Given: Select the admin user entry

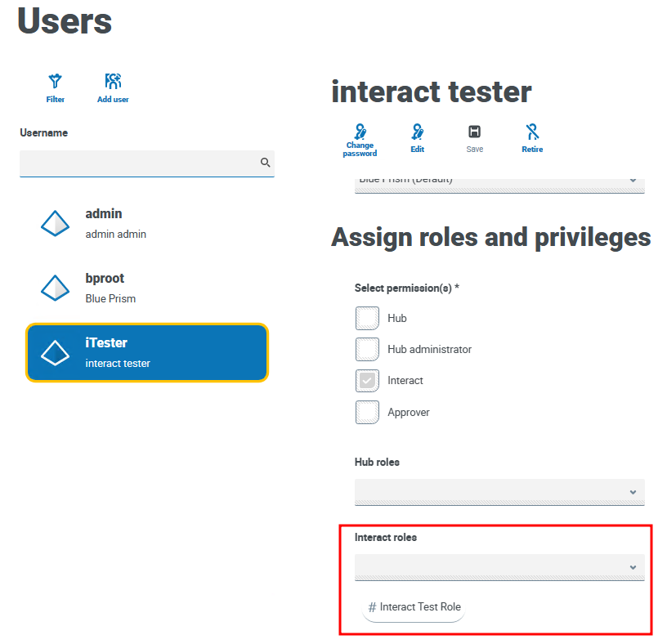Looking at the screenshot, I should click(x=147, y=223).
